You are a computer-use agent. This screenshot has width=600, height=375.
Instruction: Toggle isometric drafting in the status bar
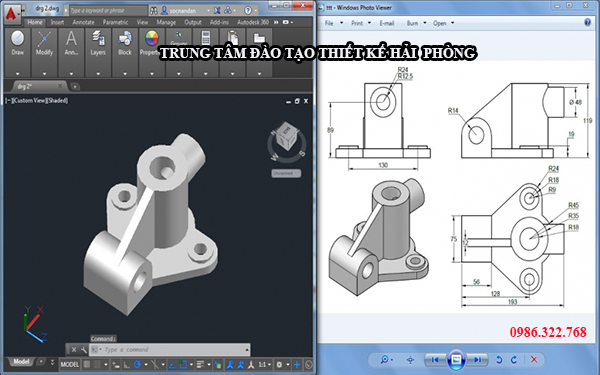click(155, 365)
